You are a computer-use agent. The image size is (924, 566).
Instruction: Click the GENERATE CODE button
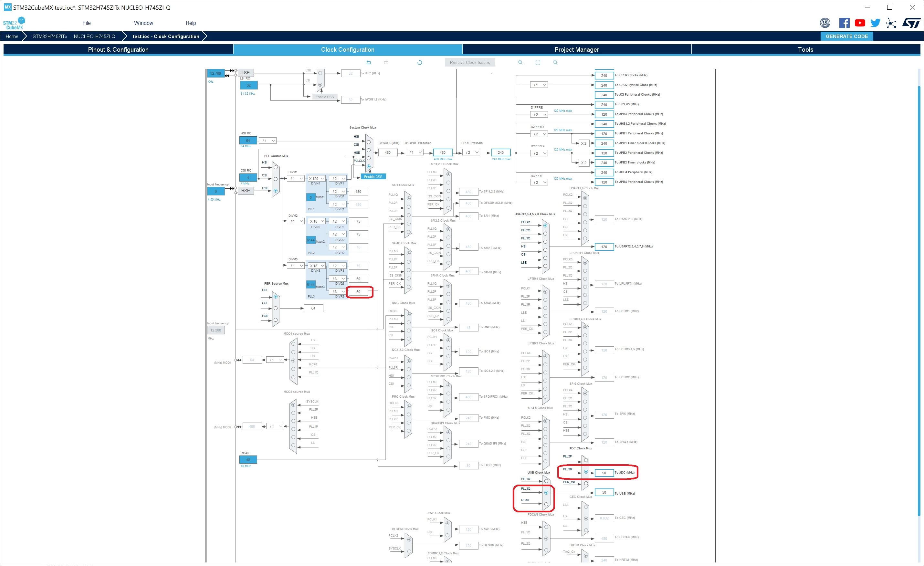pyautogui.click(x=847, y=37)
